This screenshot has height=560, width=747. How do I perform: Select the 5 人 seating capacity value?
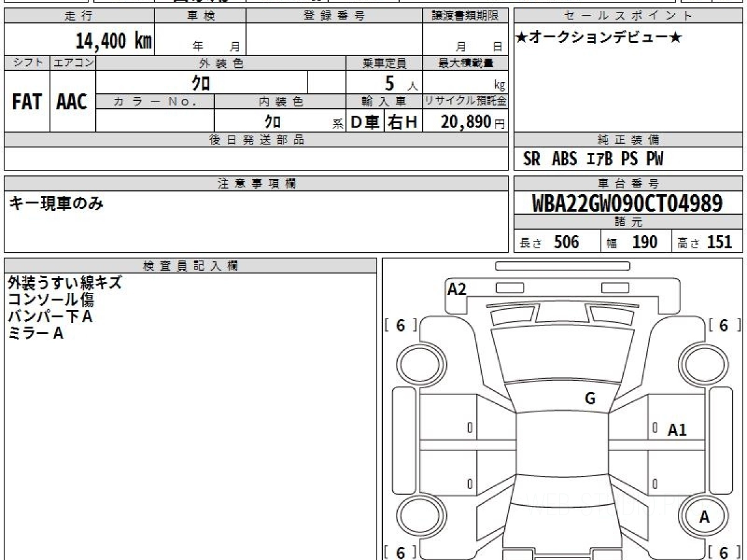pos(402,83)
